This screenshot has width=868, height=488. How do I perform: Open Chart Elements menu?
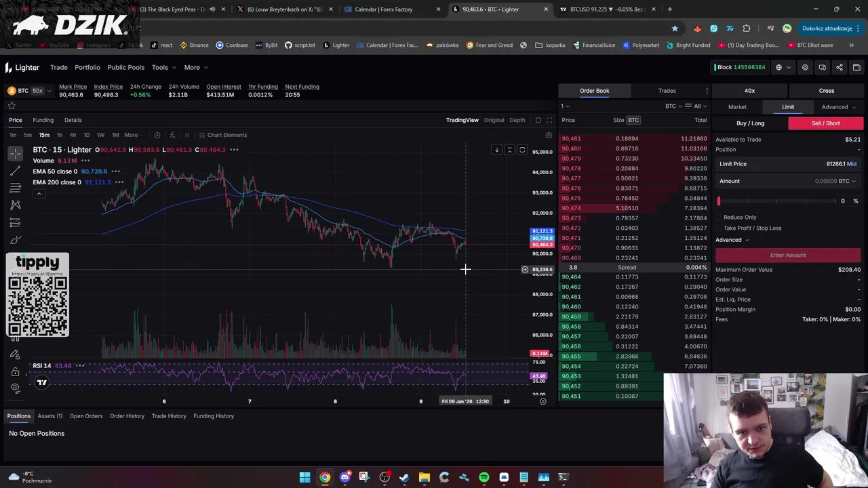[223, 135]
